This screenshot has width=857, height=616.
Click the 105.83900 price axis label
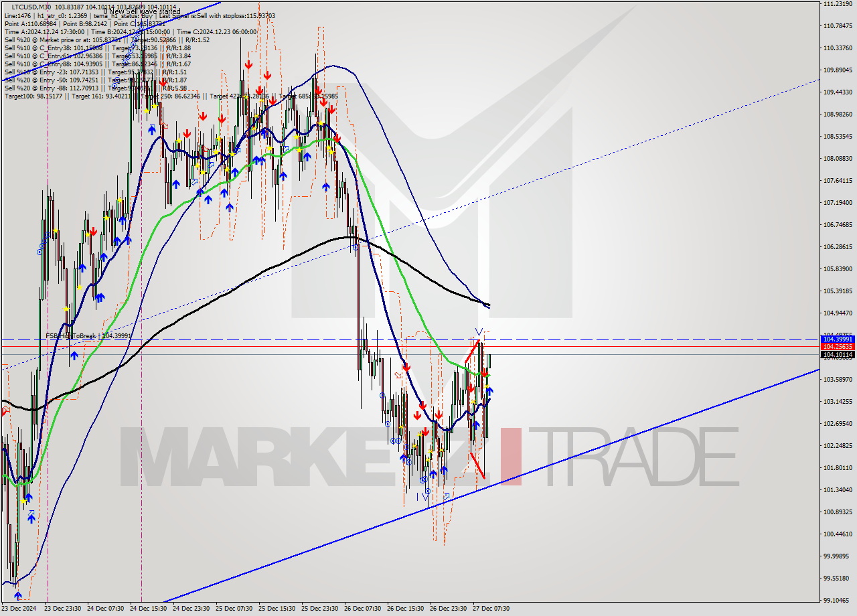coord(838,269)
